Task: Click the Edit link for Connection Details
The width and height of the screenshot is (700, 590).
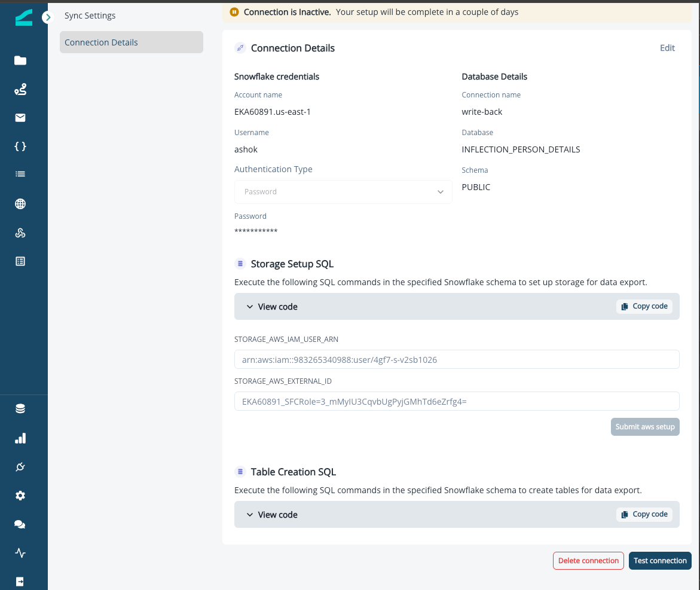Action: click(x=667, y=48)
